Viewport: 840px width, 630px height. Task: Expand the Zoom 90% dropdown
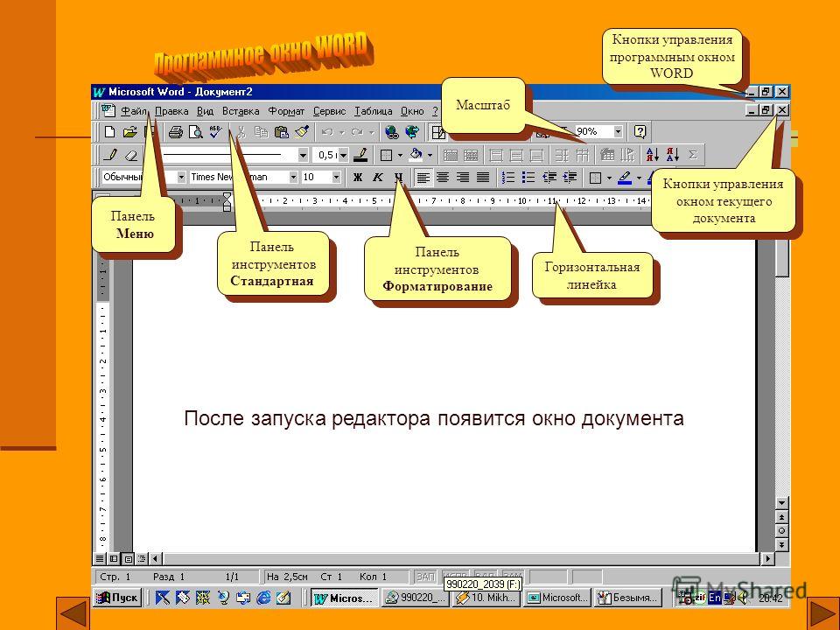[x=619, y=132]
